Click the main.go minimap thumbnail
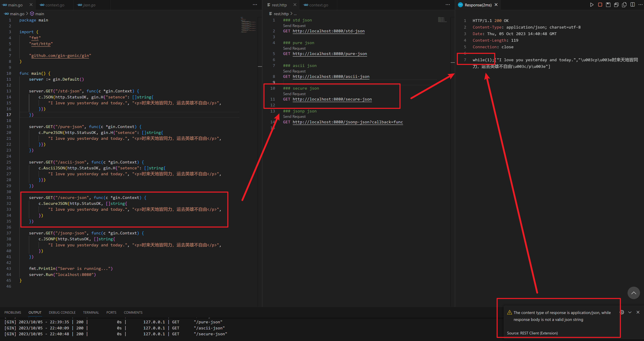644x341 pixels. click(x=248, y=25)
